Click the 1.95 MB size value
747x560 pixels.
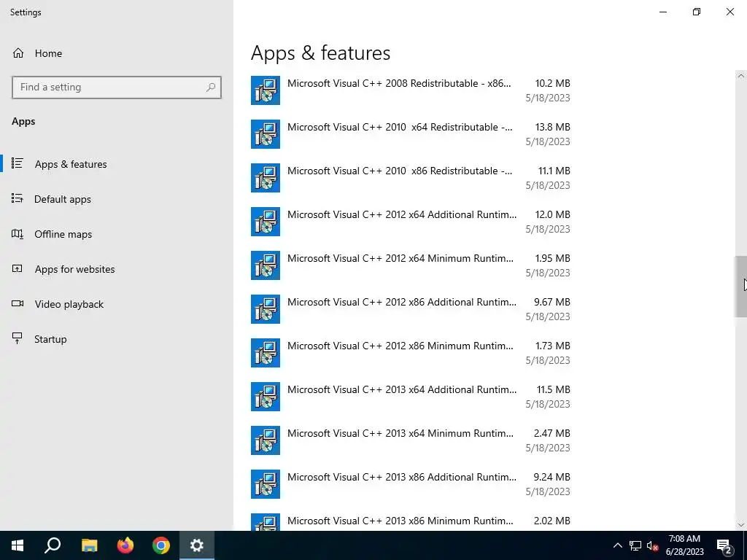click(x=553, y=259)
